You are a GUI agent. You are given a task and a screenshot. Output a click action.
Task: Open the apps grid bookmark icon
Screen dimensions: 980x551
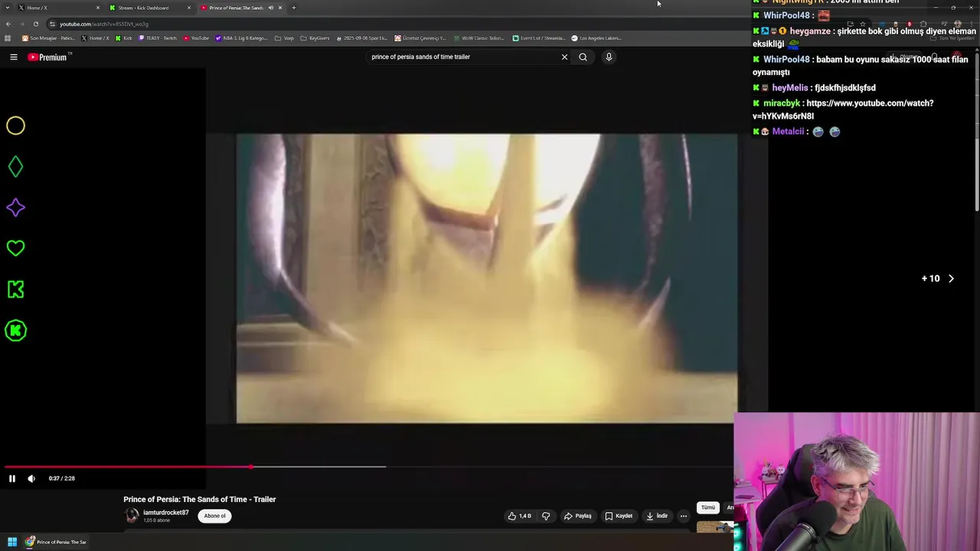pos(8,37)
